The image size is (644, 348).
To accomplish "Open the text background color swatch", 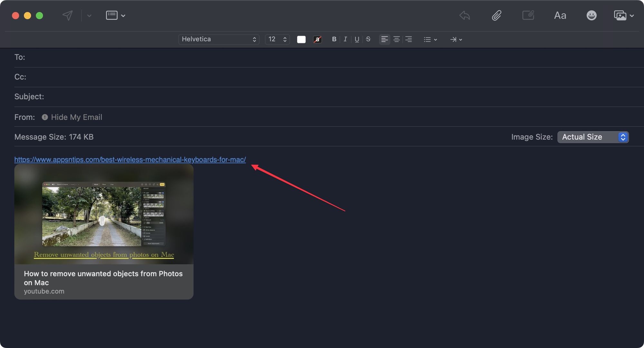I will [317, 39].
